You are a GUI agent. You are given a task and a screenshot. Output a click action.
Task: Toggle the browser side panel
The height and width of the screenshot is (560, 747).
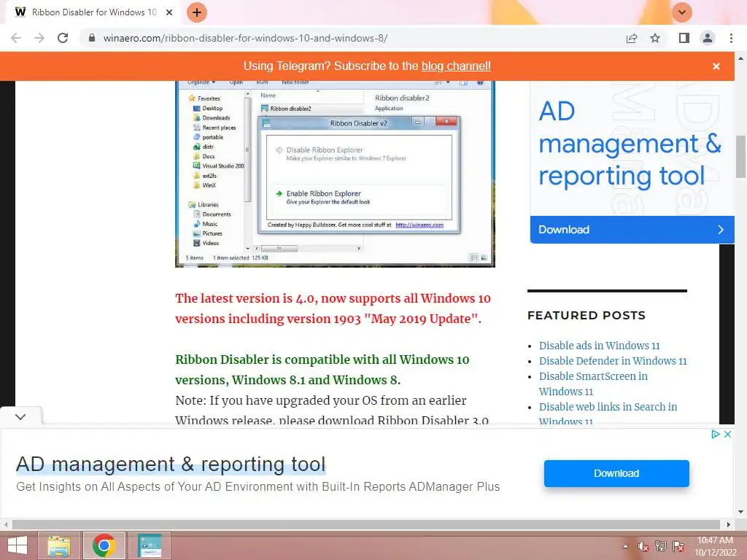pos(684,38)
